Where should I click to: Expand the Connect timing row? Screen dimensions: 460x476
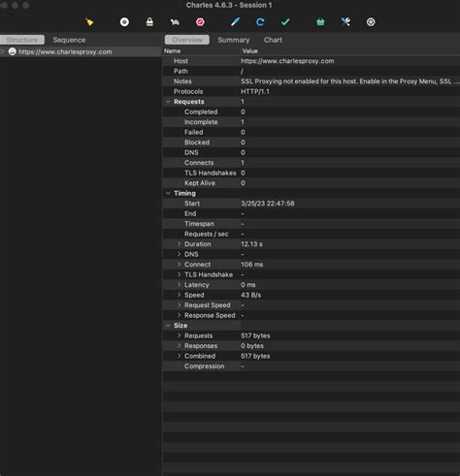pyautogui.click(x=179, y=265)
